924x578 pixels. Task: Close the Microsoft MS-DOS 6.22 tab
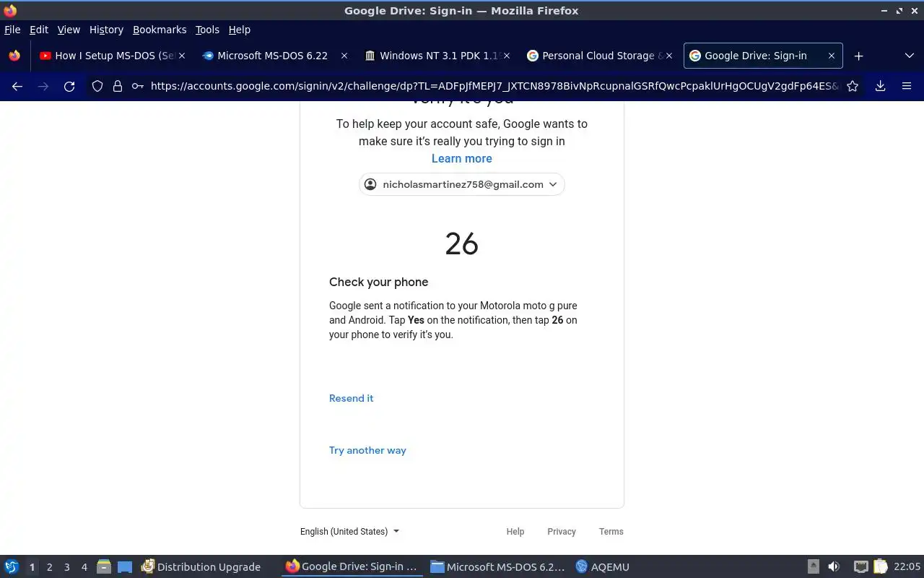(344, 56)
